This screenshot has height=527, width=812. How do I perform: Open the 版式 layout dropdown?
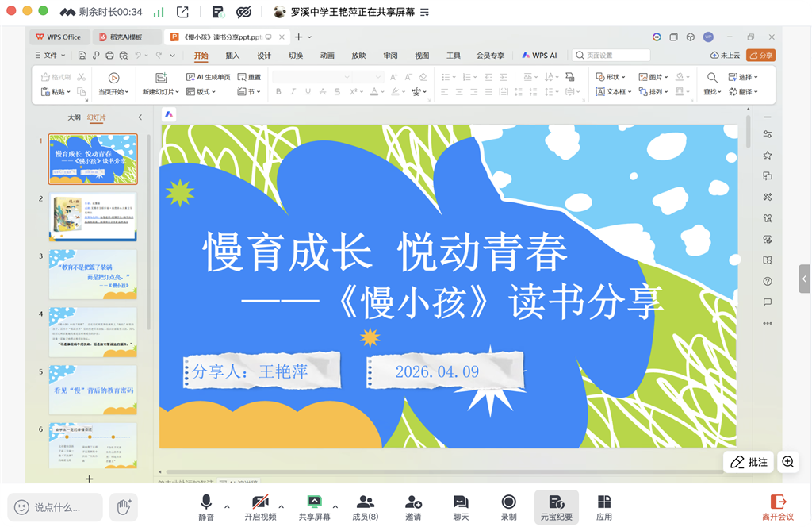pyautogui.click(x=201, y=92)
